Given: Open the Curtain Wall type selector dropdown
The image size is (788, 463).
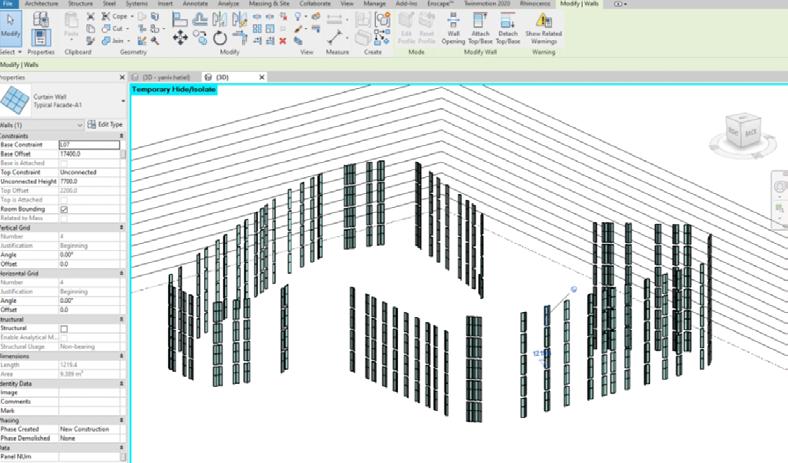Looking at the screenshot, I should [x=123, y=101].
